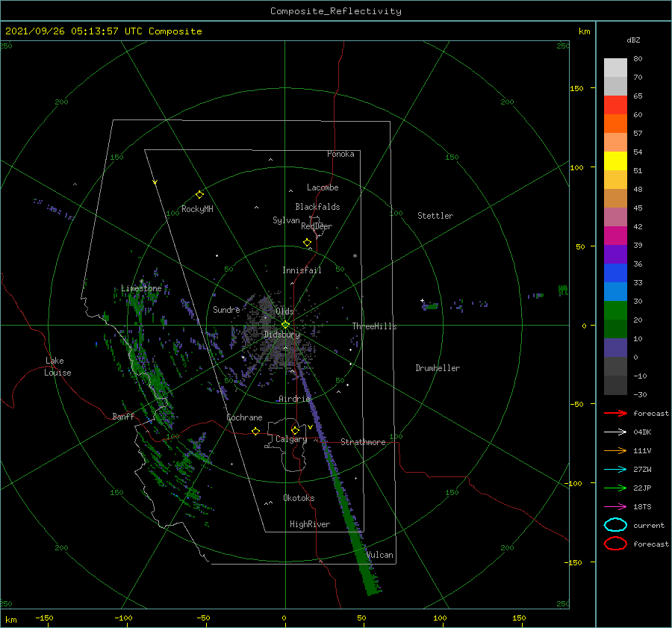Click the cyan 27ZW arrow icon
The width and height of the screenshot is (672, 628).
click(x=615, y=470)
